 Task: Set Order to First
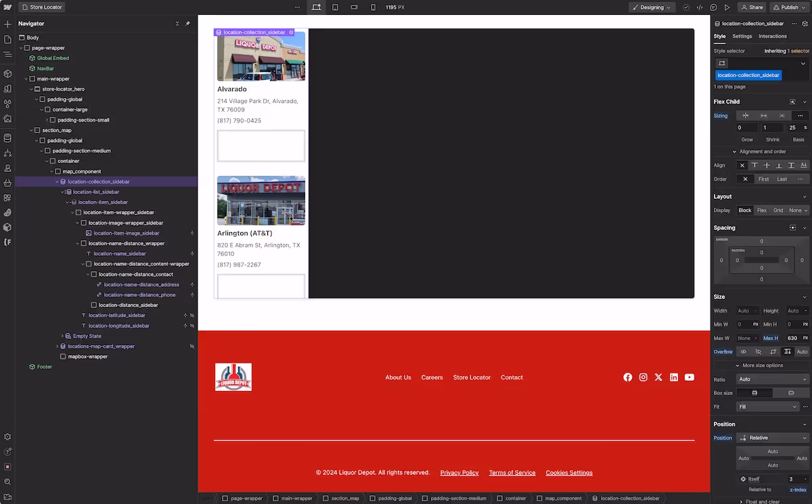coord(763,179)
